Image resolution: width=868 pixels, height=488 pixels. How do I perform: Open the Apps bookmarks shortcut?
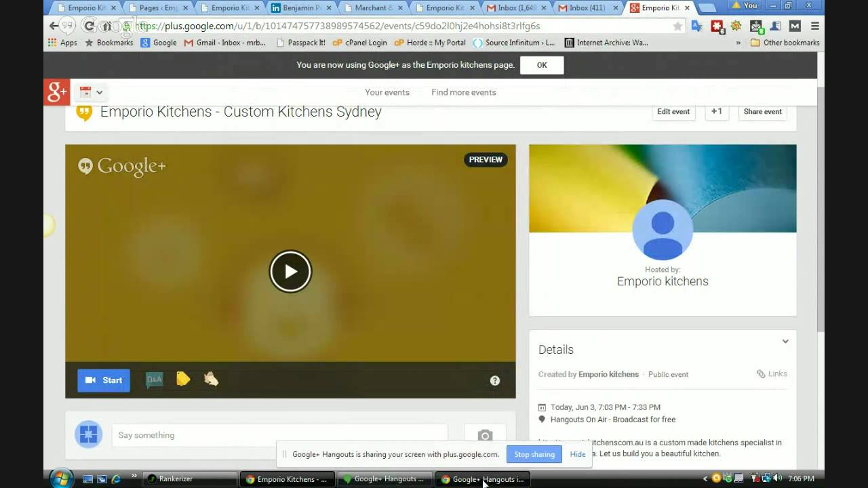[62, 42]
